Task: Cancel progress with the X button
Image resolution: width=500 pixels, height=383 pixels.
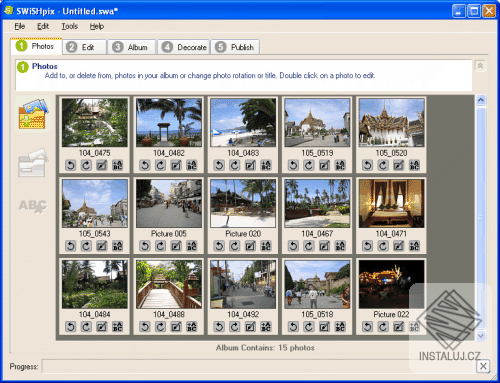Action: (x=483, y=366)
